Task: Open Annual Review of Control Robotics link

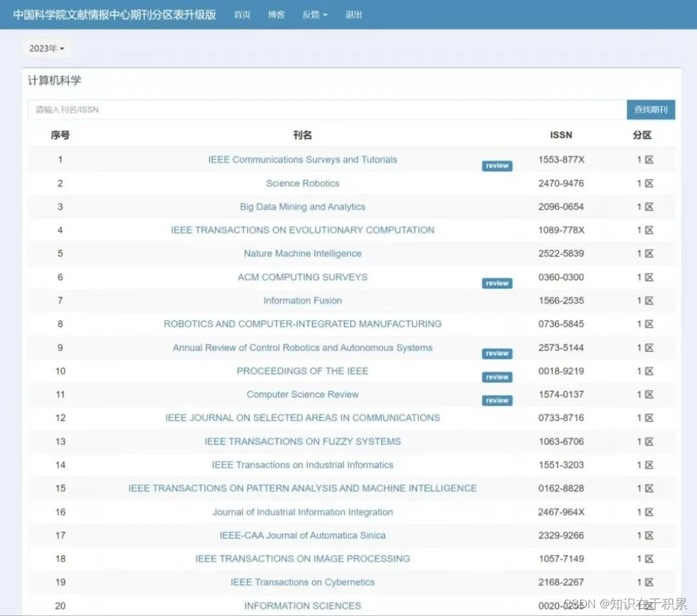Action: [x=302, y=348]
